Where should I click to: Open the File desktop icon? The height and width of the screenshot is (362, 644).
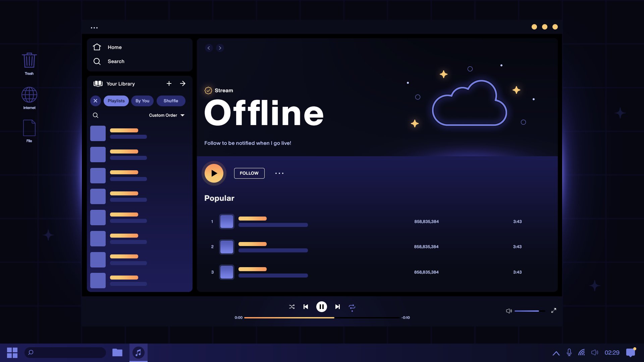(29, 131)
